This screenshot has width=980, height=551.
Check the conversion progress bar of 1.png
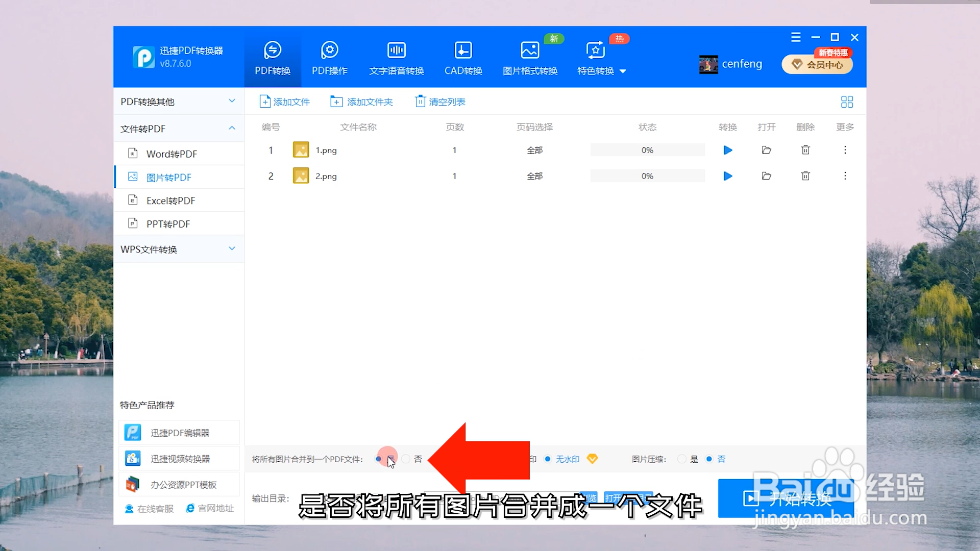pyautogui.click(x=647, y=149)
